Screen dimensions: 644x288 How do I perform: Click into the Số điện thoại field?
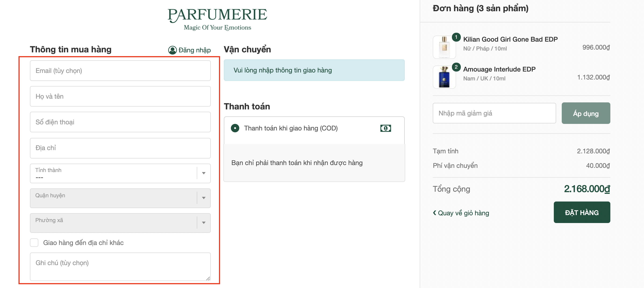120,122
